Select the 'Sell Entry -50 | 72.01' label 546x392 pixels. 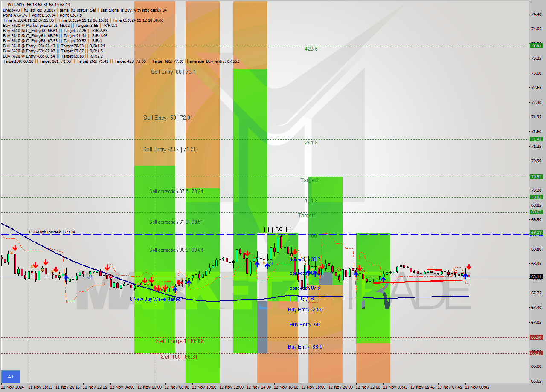click(168, 118)
